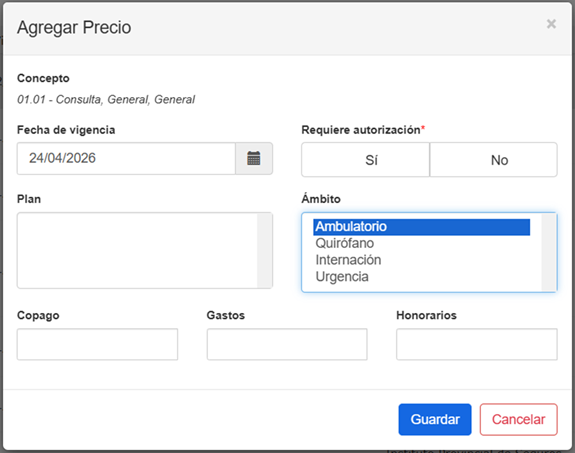Select No for Requiere autorización
The width and height of the screenshot is (575, 453).
click(x=494, y=160)
